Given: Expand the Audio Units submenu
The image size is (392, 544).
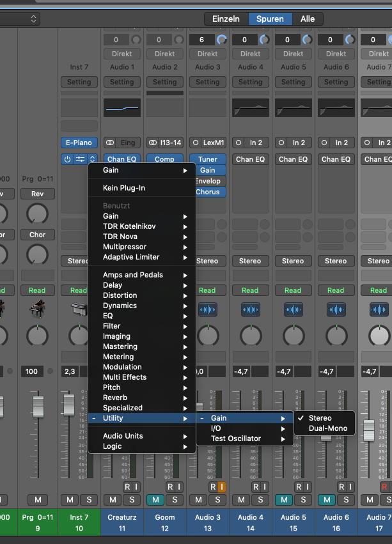Looking at the screenshot, I should click(x=142, y=436).
